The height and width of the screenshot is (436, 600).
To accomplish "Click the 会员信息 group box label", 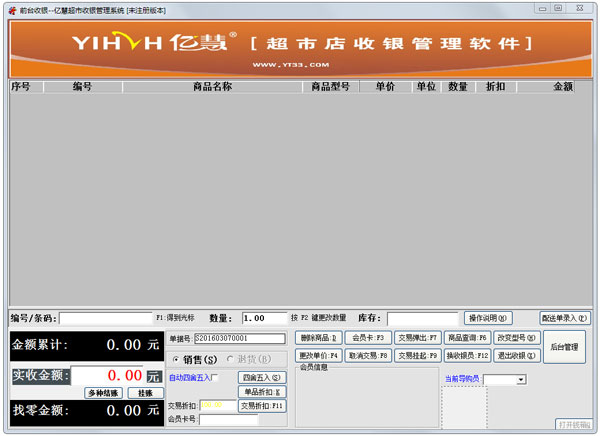I will click(313, 367).
